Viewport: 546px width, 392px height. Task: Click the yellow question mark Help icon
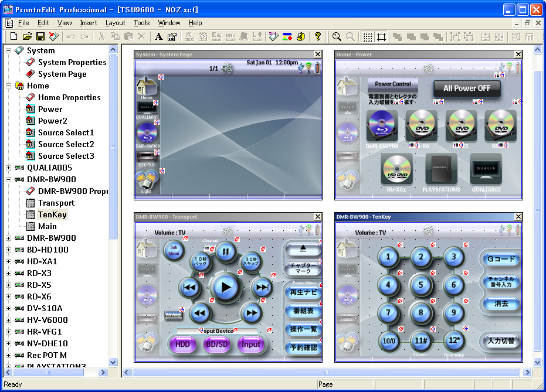coord(318,37)
